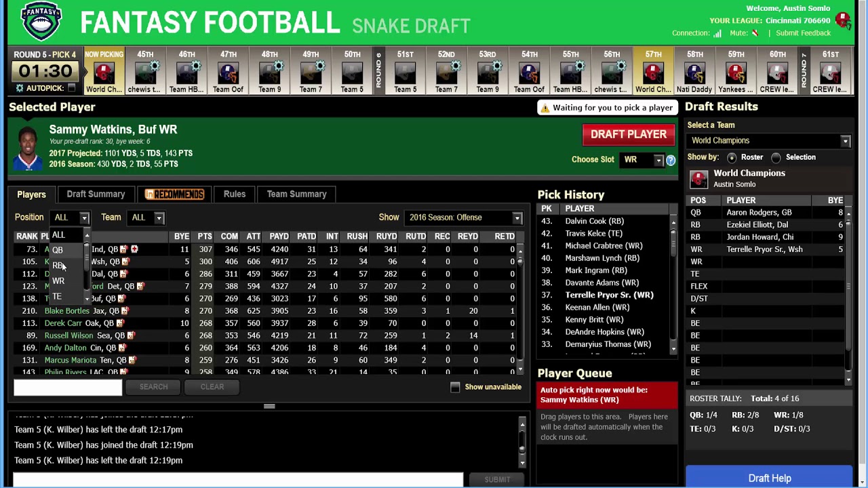Viewport: 868px width, 488px height.
Task: Open the player card icon for Derek Carr
Action: [119, 323]
